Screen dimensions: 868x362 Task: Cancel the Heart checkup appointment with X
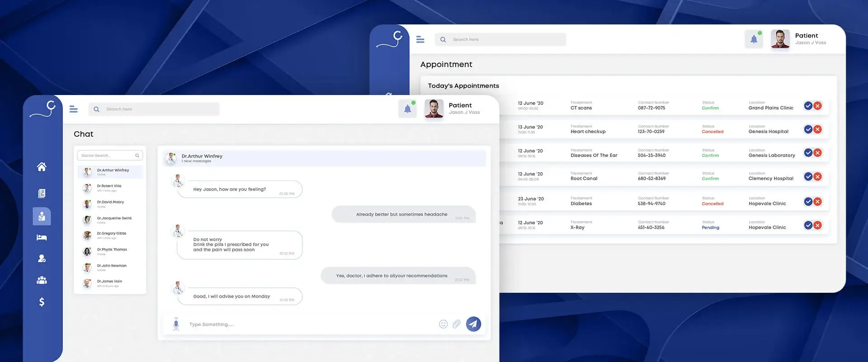(818, 129)
